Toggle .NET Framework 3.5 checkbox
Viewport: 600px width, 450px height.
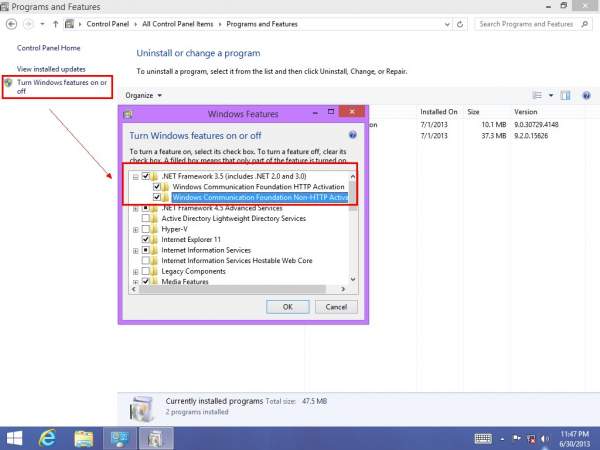[x=145, y=176]
